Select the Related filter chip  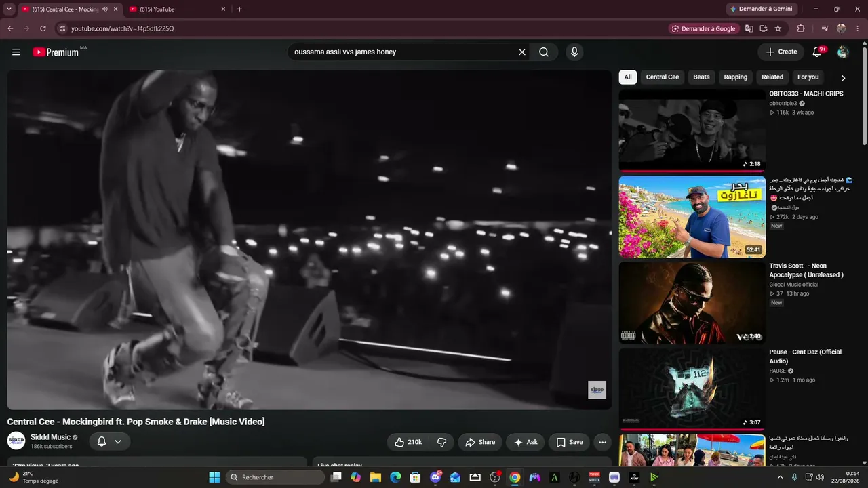(772, 77)
